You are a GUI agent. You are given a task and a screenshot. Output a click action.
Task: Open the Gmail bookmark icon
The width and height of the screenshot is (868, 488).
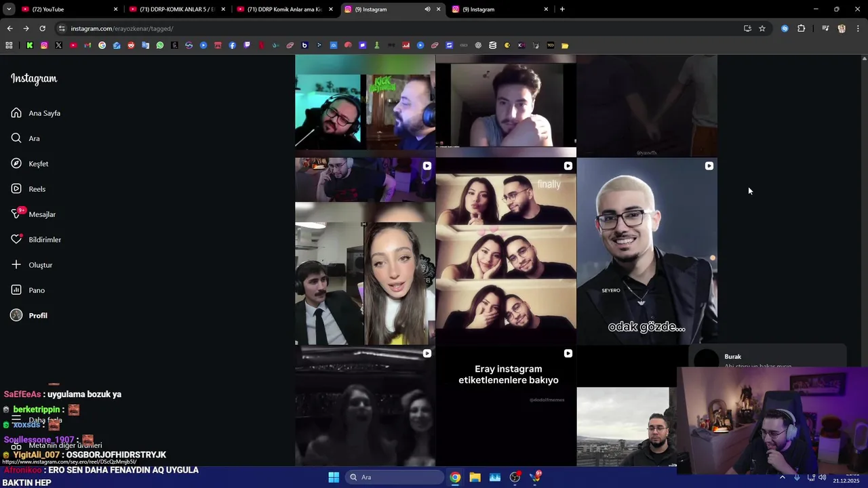coord(87,45)
